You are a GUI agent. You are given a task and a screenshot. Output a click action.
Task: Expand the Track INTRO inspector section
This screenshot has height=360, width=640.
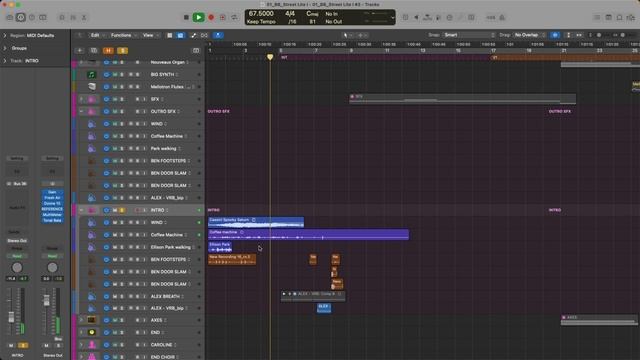pos(5,61)
